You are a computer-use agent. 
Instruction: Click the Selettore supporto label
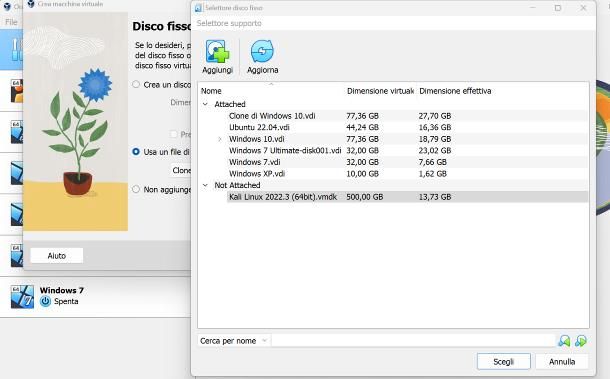pos(229,23)
